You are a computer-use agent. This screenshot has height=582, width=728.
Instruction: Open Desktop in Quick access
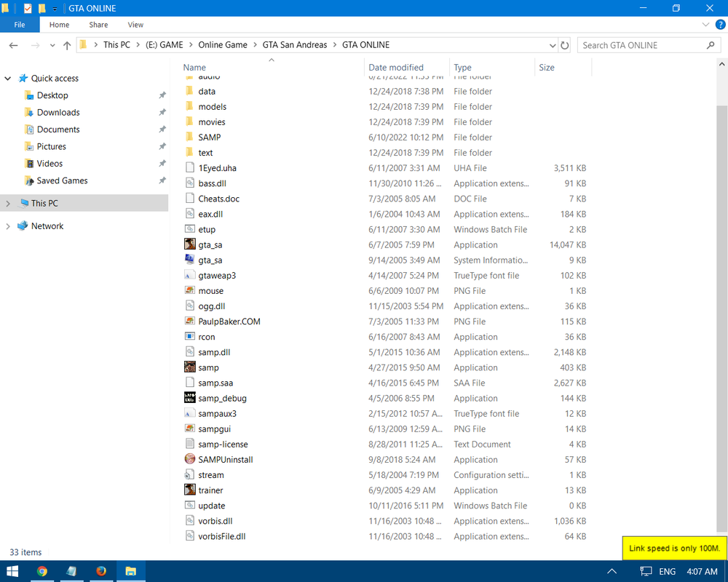pyautogui.click(x=52, y=95)
